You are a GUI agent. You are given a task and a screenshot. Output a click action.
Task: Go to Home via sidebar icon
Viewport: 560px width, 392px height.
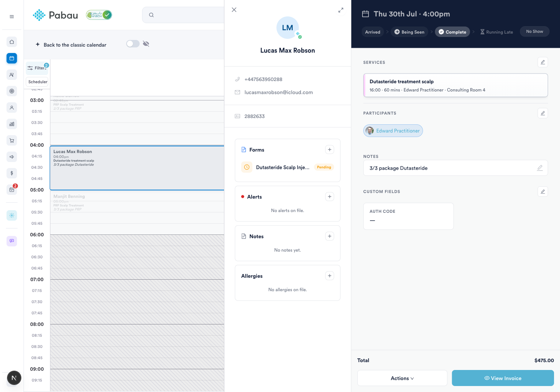click(12, 42)
